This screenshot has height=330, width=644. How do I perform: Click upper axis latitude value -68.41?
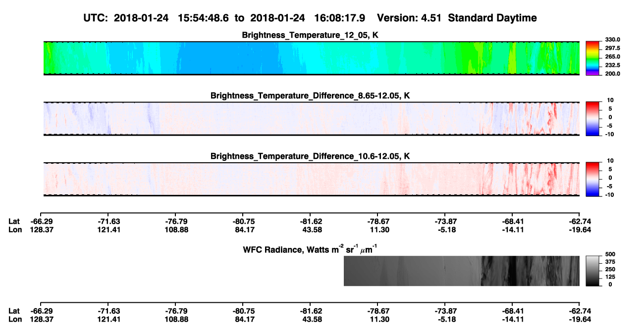pos(512,221)
